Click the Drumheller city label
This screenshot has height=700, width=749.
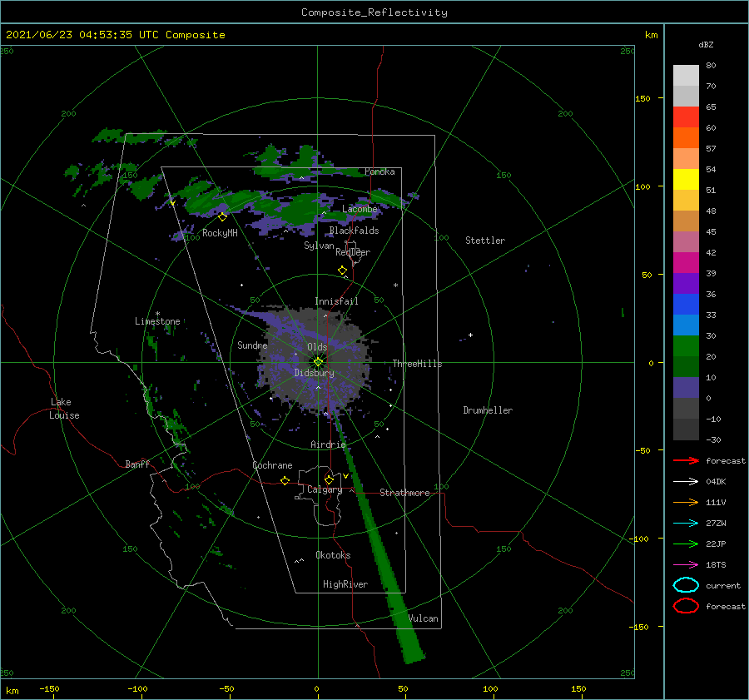click(x=488, y=410)
